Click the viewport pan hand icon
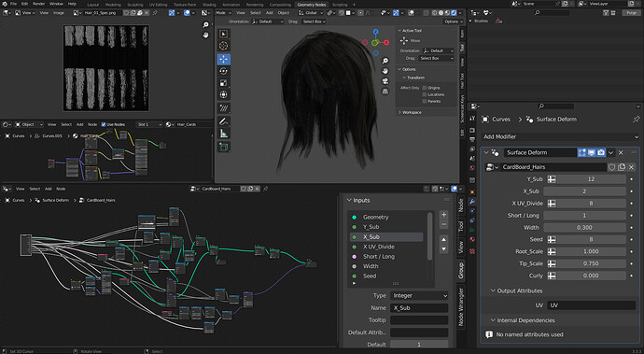Screen dimensions: 644x354 tap(385, 71)
